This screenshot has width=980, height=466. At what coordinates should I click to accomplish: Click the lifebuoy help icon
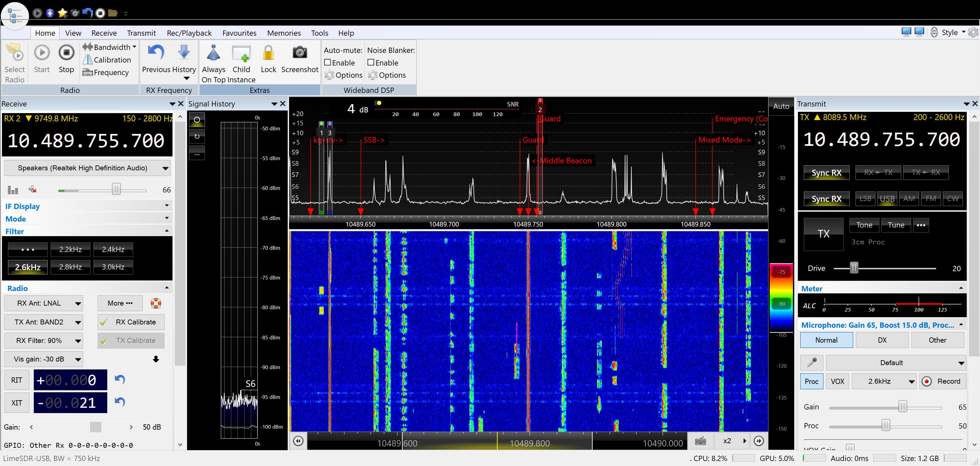coord(156,303)
